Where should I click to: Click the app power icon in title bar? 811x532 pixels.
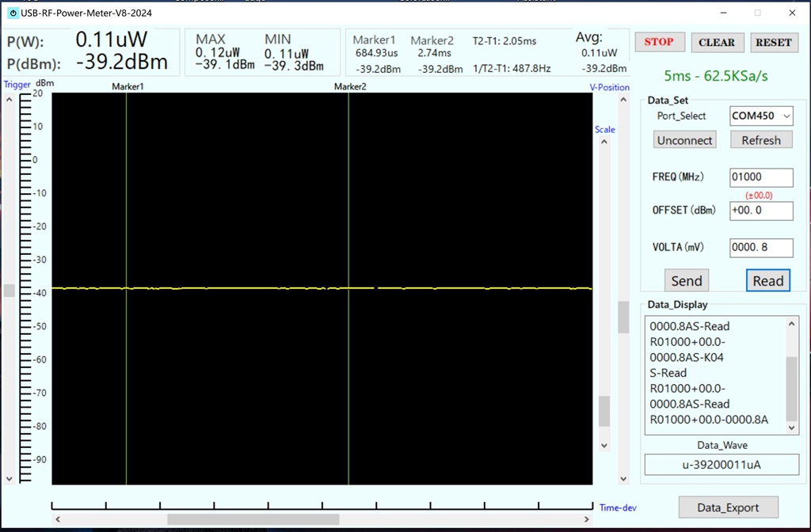click(13, 13)
